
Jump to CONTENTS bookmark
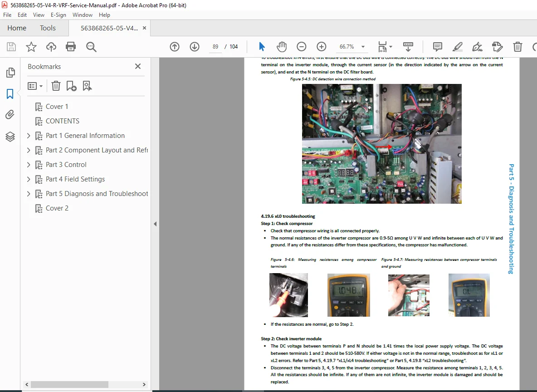pos(62,121)
